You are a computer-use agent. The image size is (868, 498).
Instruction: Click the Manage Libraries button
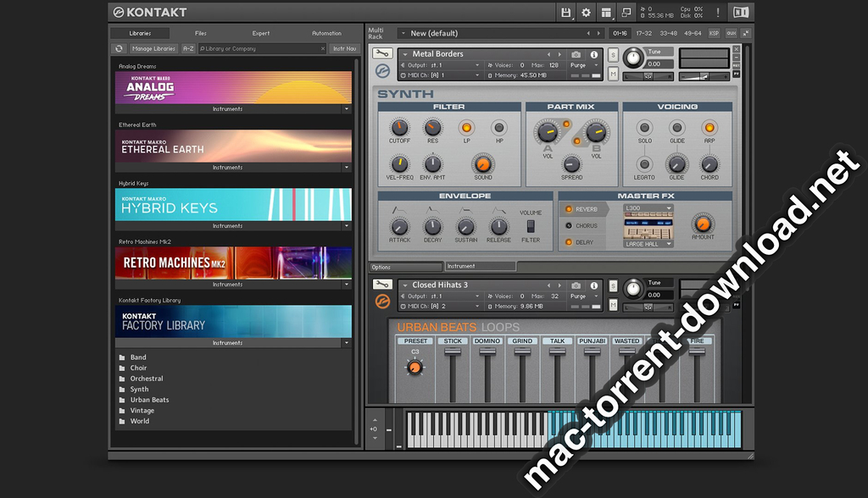click(153, 49)
